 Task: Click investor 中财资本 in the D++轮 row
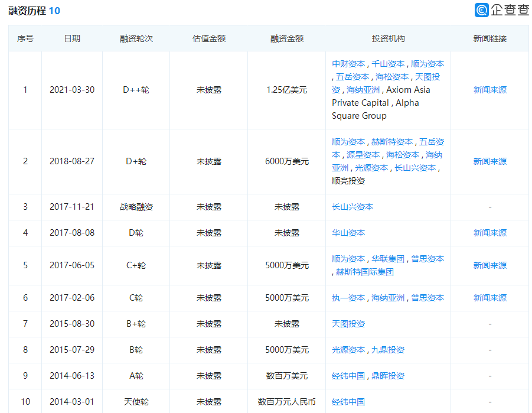[348, 64]
